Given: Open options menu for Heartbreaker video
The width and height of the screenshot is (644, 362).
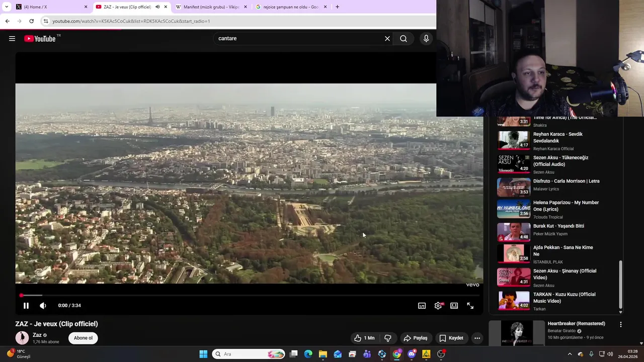Looking at the screenshot, I should (620, 325).
